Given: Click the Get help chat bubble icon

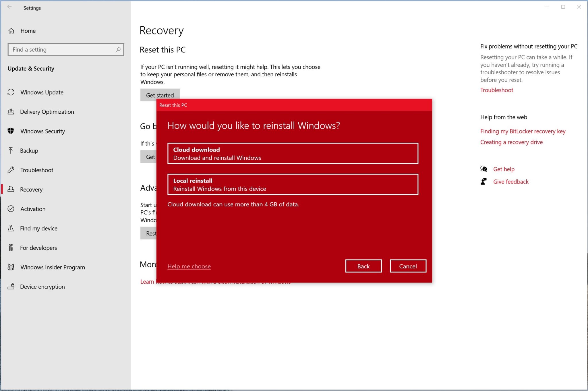Looking at the screenshot, I should point(484,169).
